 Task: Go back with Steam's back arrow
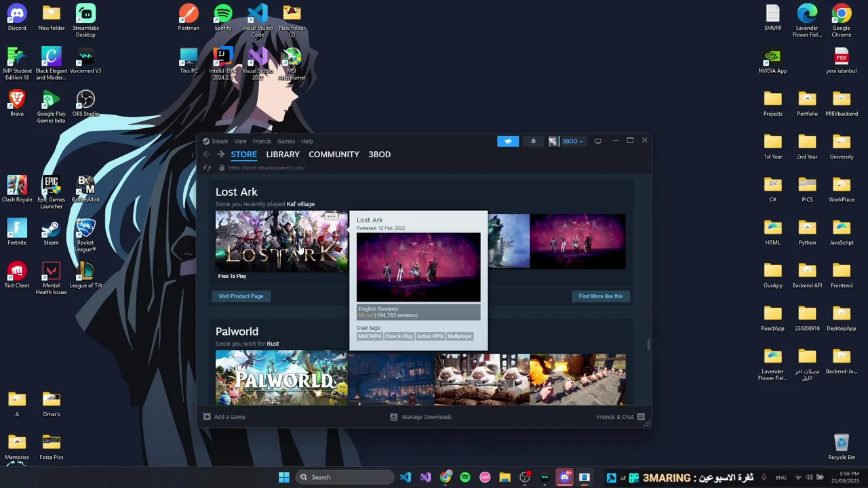pos(207,155)
